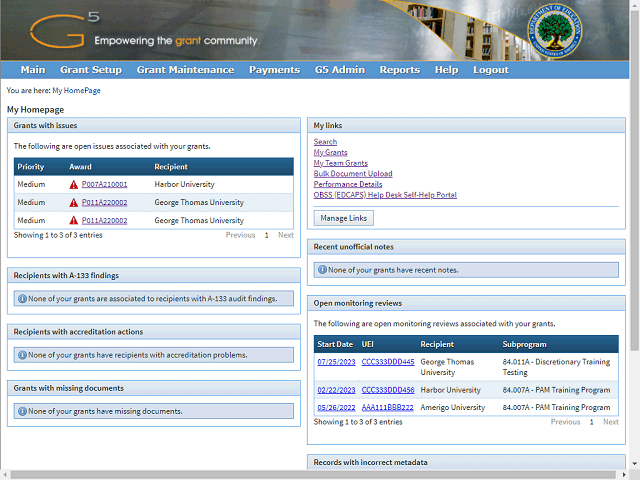The height and width of the screenshot is (480, 640).
Task: Open the Reports menu
Action: click(x=399, y=70)
